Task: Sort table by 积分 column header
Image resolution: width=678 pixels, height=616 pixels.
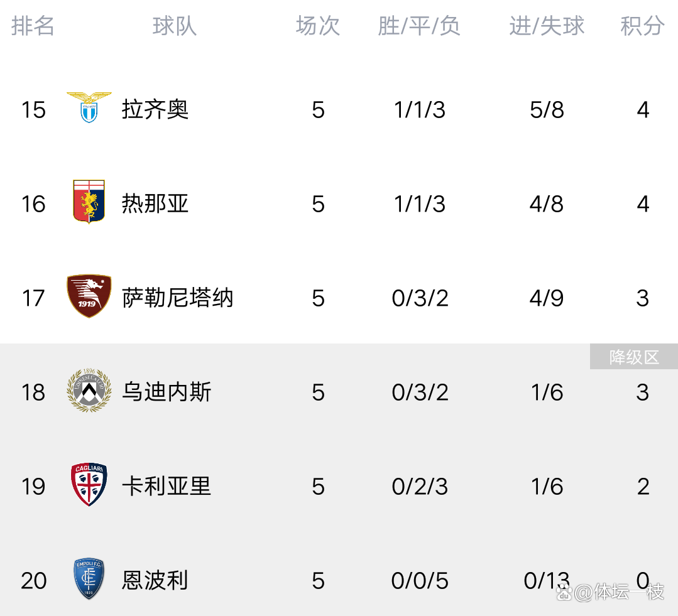Action: [x=643, y=26]
